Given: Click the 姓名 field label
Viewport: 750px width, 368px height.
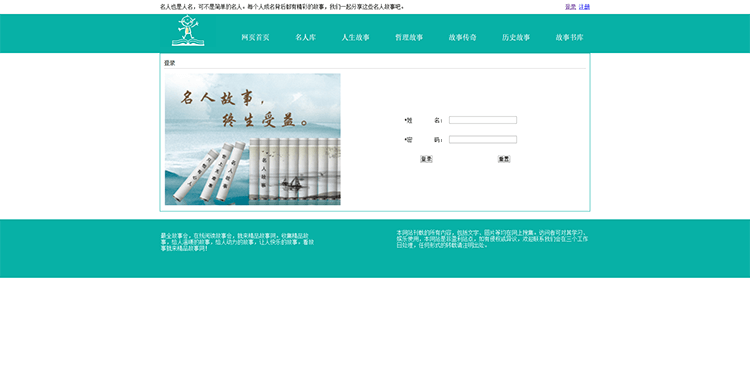Looking at the screenshot, I should pyautogui.click(x=424, y=121).
